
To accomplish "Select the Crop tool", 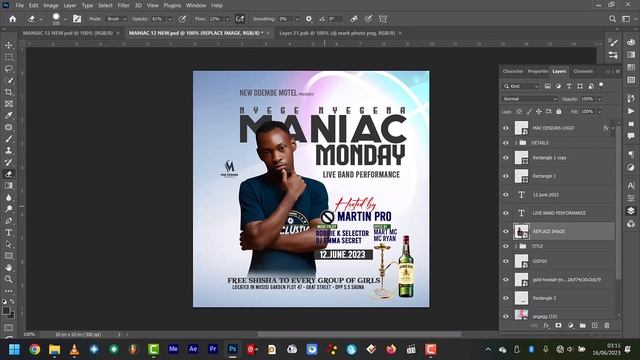I will (x=9, y=92).
